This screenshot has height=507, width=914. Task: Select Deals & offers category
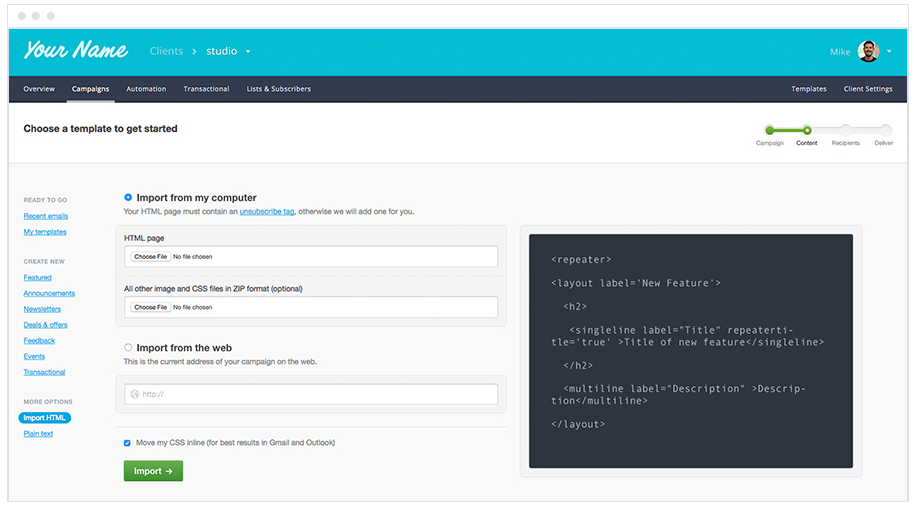point(45,325)
